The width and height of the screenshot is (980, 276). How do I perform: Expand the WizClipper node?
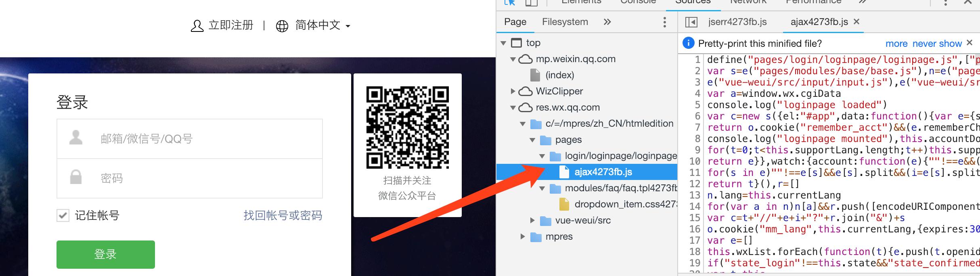pyautogui.click(x=513, y=91)
